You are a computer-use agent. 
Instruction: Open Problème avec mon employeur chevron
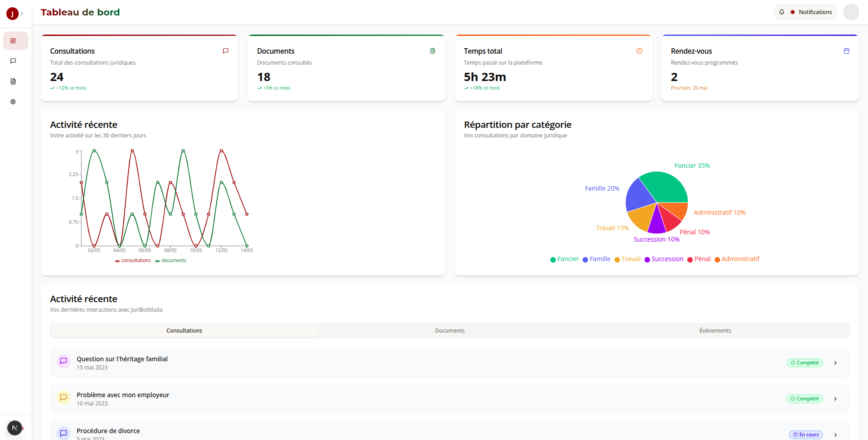click(x=835, y=399)
